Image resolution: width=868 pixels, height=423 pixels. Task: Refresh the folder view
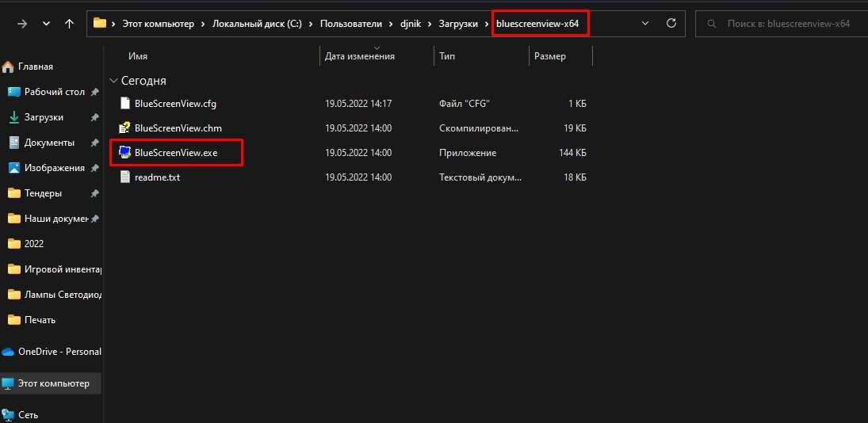point(671,23)
